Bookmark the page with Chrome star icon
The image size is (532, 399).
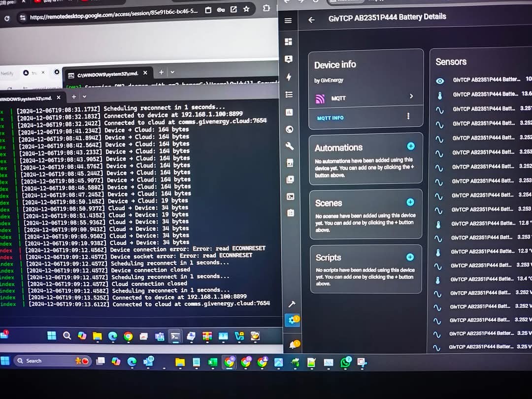tap(246, 9)
